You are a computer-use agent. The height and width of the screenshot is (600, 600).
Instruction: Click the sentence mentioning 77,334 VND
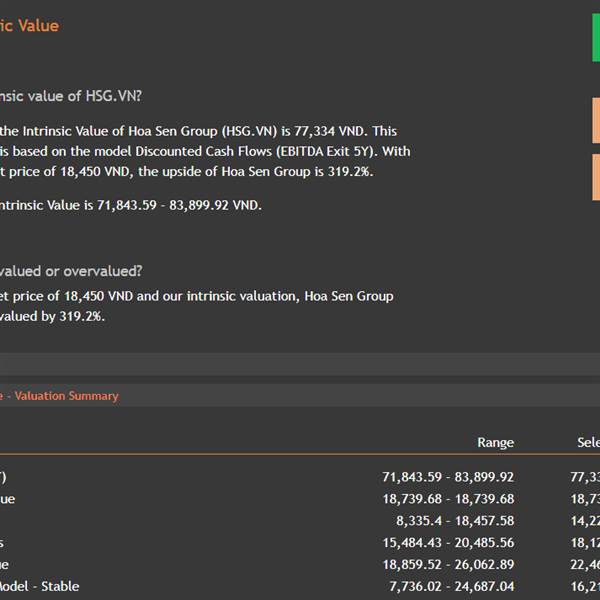pos(199,131)
